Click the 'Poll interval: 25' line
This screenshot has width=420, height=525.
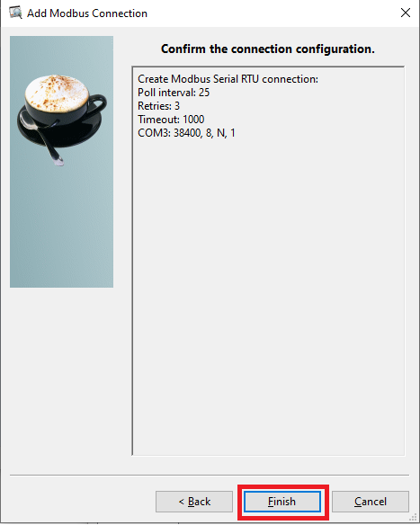pyautogui.click(x=174, y=93)
